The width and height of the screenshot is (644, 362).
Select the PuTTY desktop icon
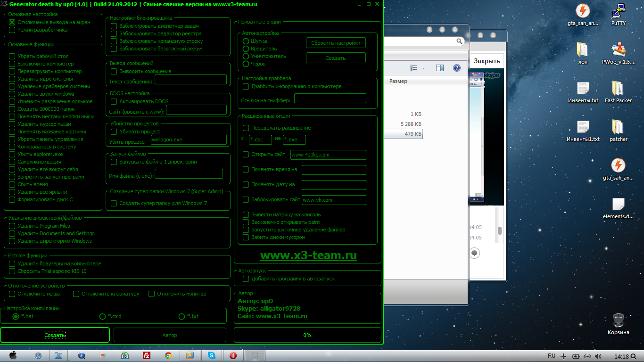(619, 15)
